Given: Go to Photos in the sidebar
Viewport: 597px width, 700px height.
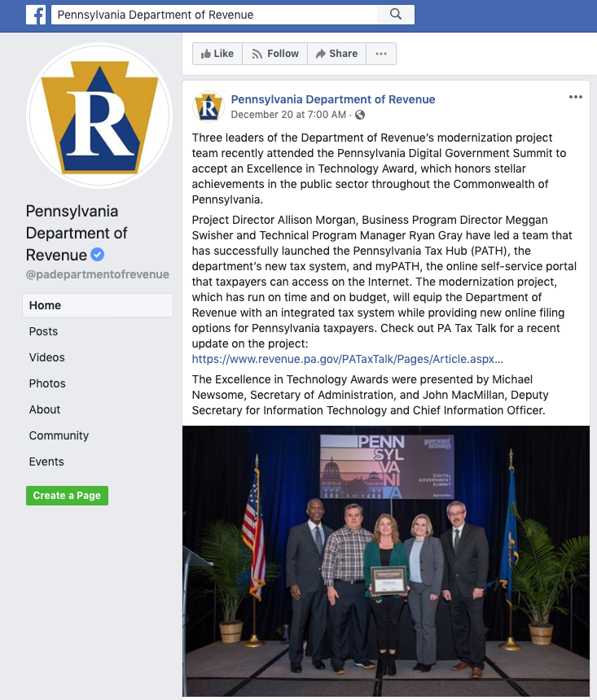Looking at the screenshot, I should (47, 383).
